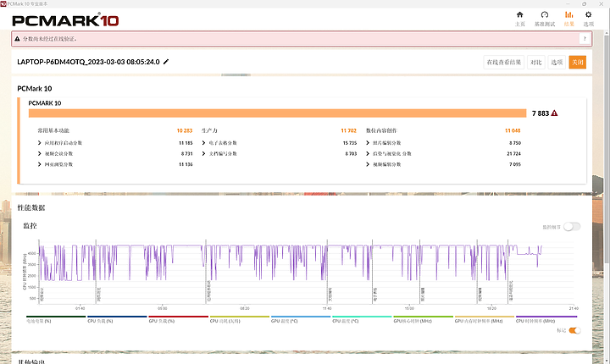Screen dimensions: 610x364
Task: Click the 监控 chart heading
Action: (30, 225)
